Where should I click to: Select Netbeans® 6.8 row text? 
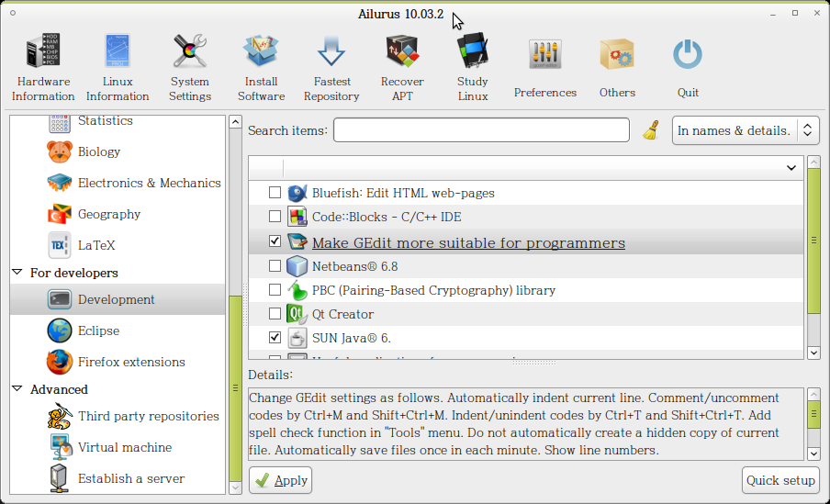tap(354, 266)
